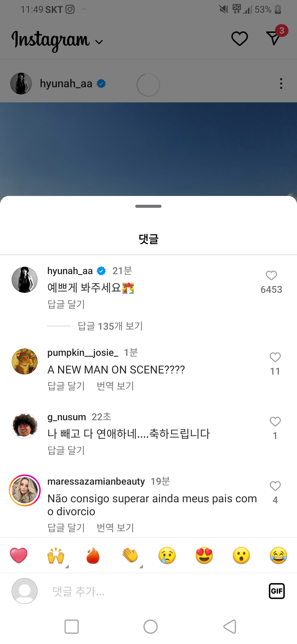Tap the fire emoji quick reaction

93,555
